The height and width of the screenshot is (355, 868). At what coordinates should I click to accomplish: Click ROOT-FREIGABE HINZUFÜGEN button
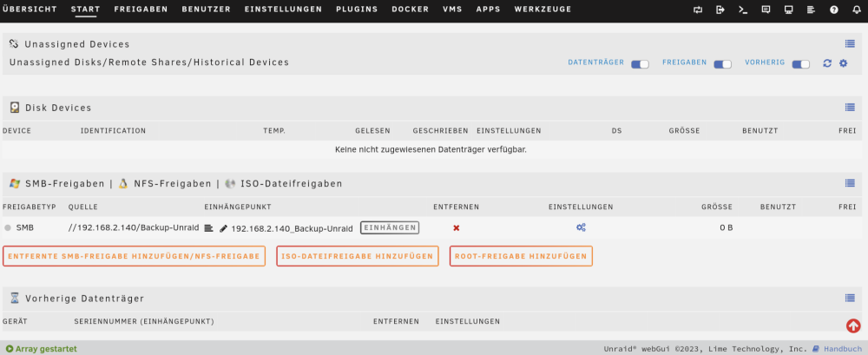521,256
